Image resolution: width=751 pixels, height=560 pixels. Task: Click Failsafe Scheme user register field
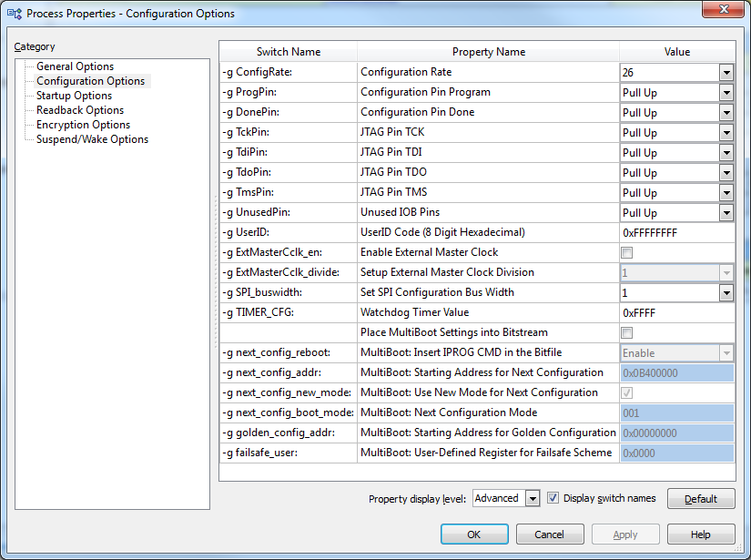(677, 453)
